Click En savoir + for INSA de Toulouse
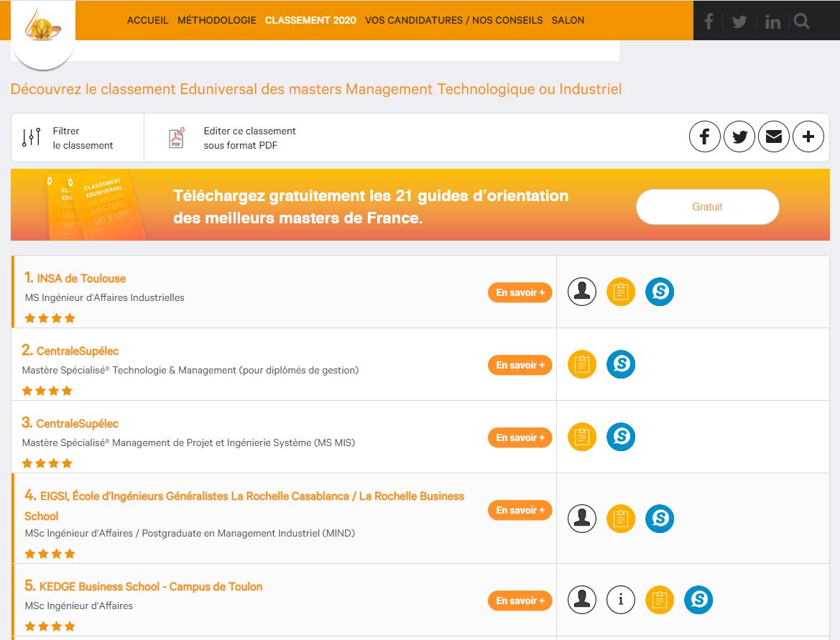Image resolution: width=840 pixels, height=640 pixels. click(x=520, y=292)
